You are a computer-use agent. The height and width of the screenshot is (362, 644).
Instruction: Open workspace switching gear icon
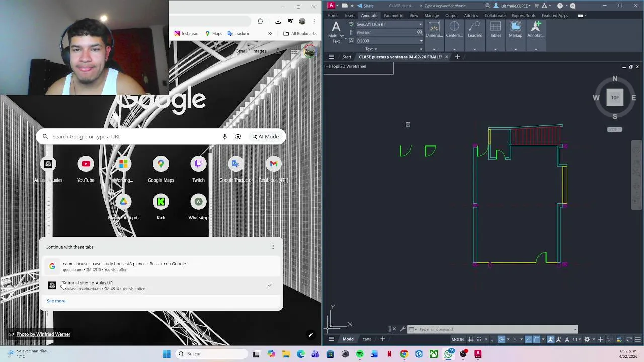pos(587,339)
